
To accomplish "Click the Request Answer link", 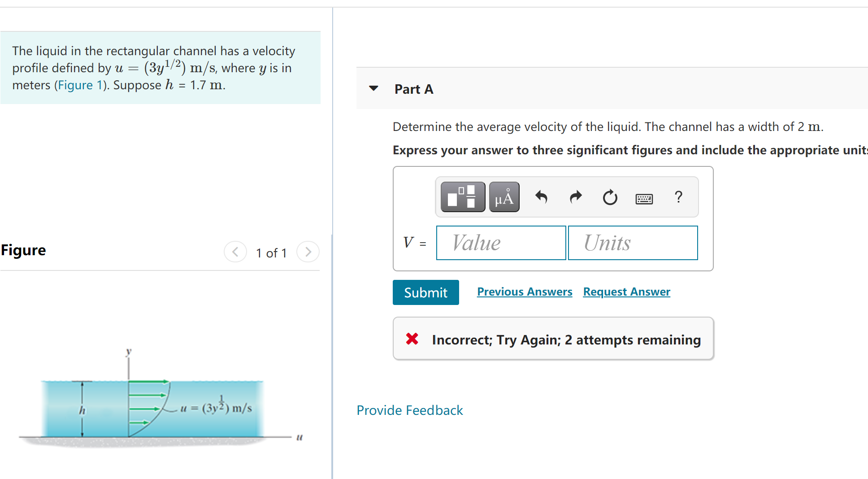I will (x=626, y=292).
